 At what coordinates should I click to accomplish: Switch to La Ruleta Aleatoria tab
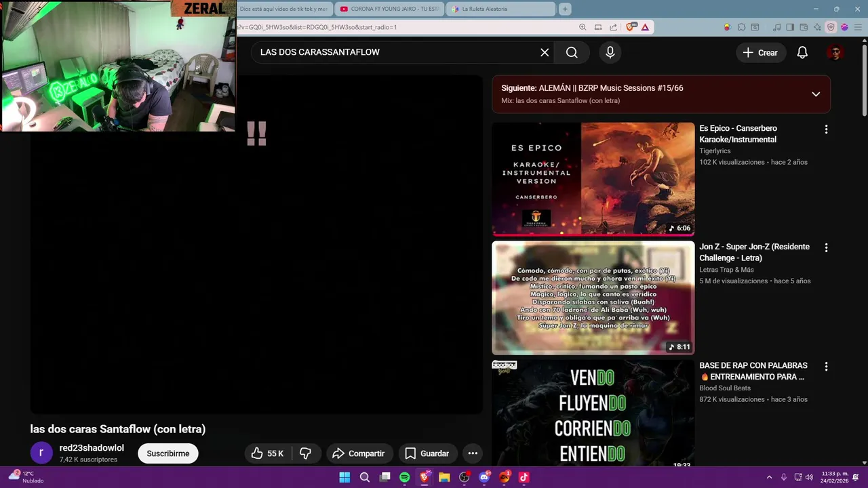(x=500, y=9)
